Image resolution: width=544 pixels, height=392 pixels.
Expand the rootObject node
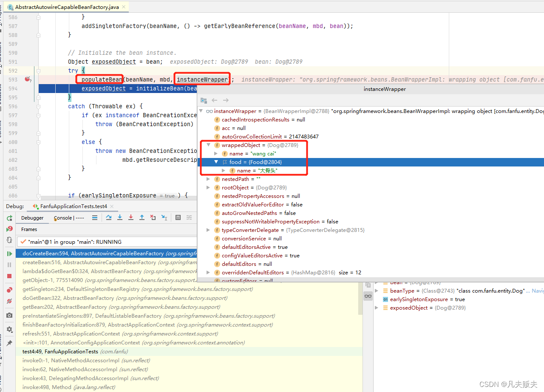coord(208,188)
